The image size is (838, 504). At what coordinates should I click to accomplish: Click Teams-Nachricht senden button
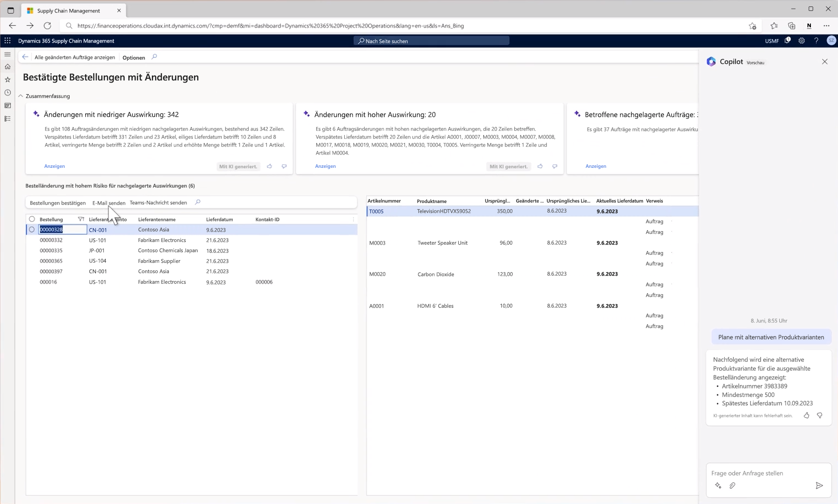tap(158, 202)
